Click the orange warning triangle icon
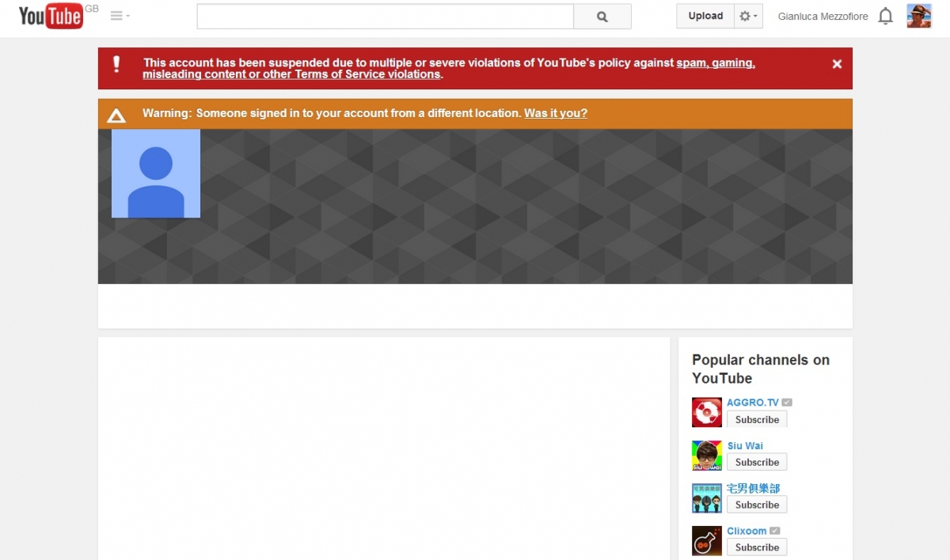 click(116, 115)
